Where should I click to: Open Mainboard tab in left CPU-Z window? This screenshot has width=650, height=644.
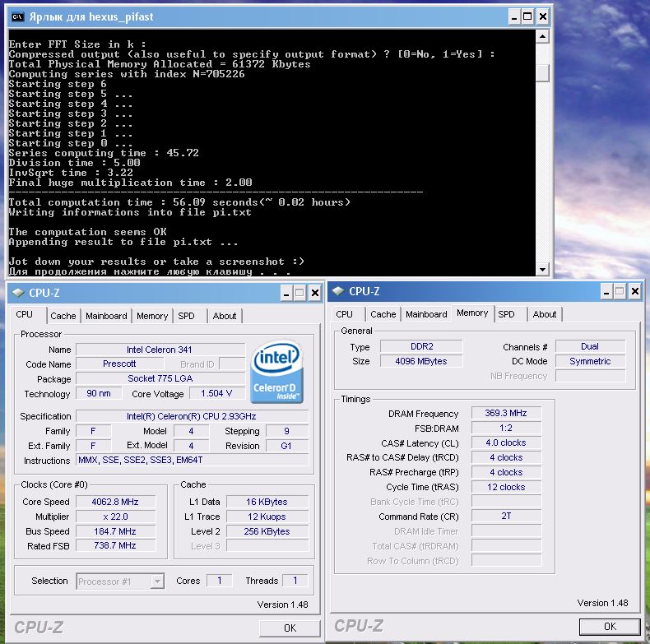tap(106, 316)
